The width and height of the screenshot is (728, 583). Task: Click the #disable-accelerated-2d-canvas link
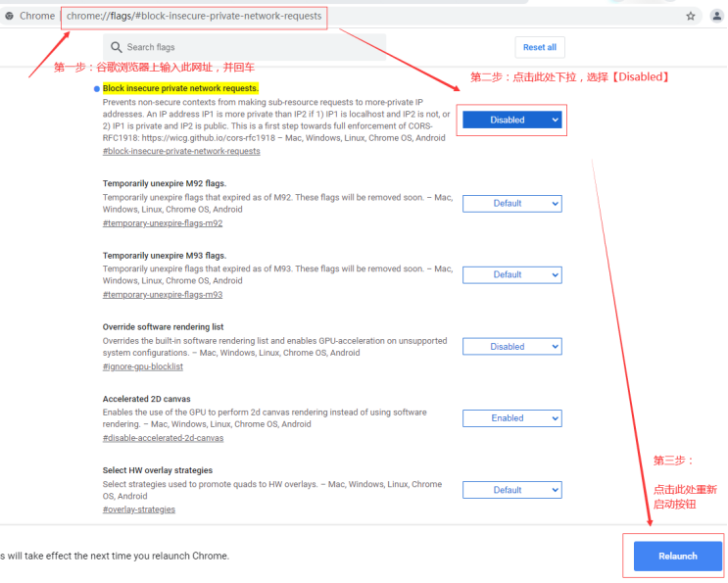click(x=163, y=438)
